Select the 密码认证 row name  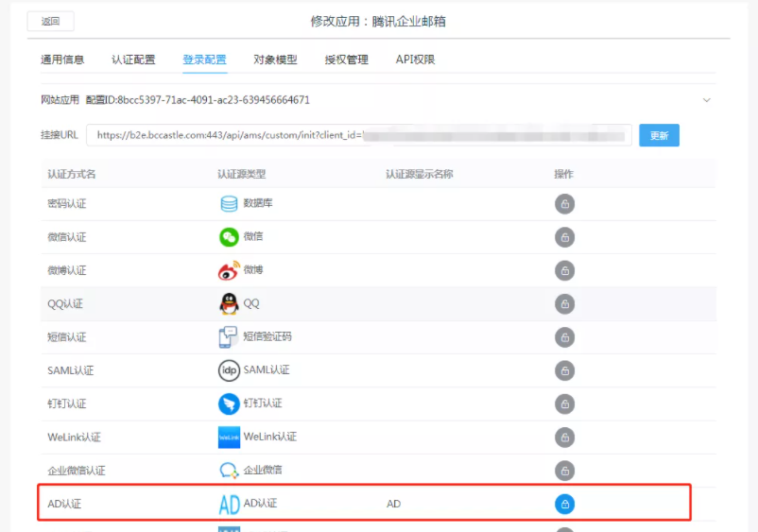click(x=67, y=204)
